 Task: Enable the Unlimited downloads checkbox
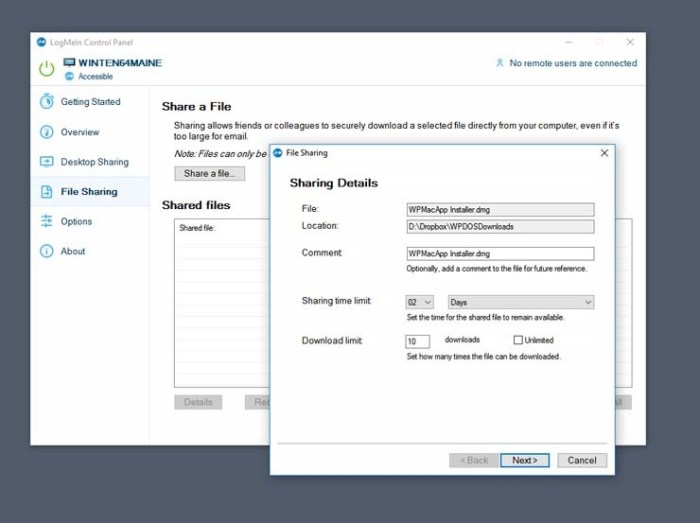(518, 340)
